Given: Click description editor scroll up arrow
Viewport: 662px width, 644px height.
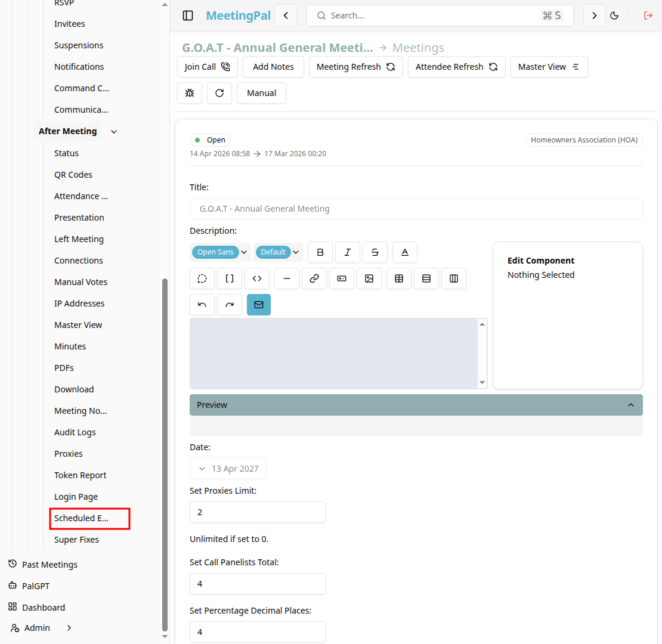Looking at the screenshot, I should pyautogui.click(x=482, y=324).
